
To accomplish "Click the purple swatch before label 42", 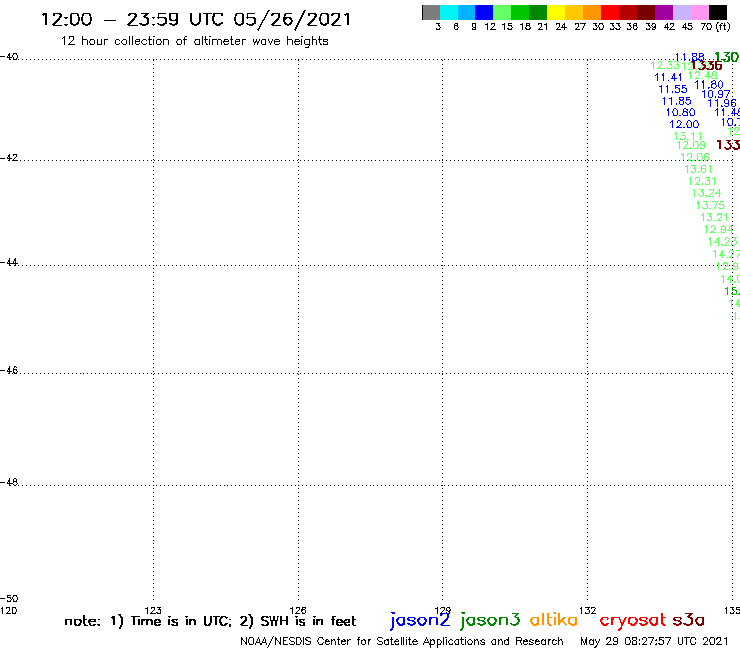I will (664, 12).
